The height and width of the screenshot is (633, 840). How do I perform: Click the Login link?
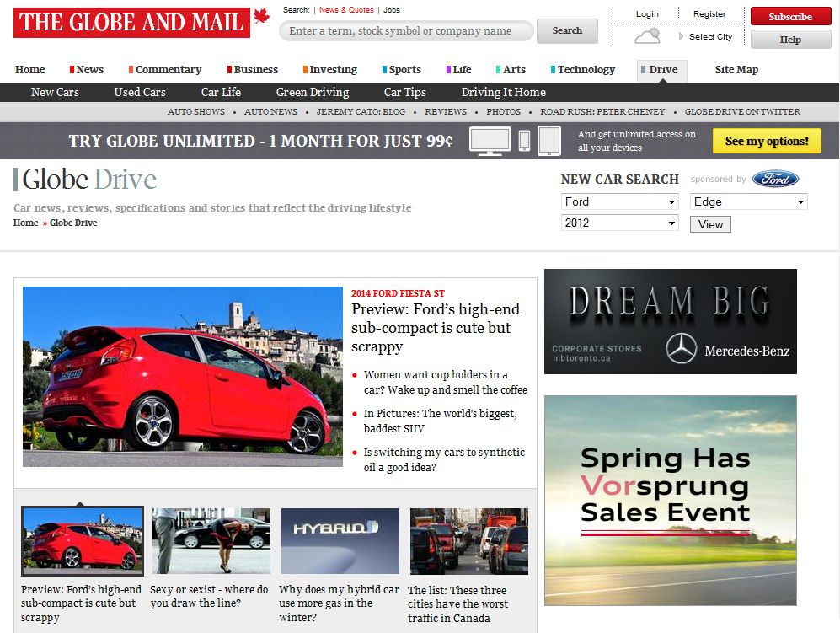[x=647, y=14]
